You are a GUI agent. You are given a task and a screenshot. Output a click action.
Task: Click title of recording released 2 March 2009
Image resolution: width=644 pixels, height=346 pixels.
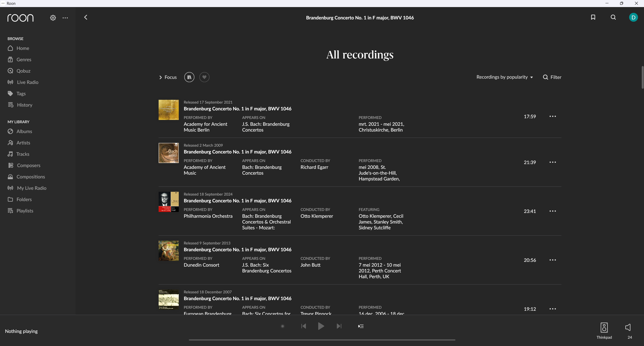(x=237, y=152)
